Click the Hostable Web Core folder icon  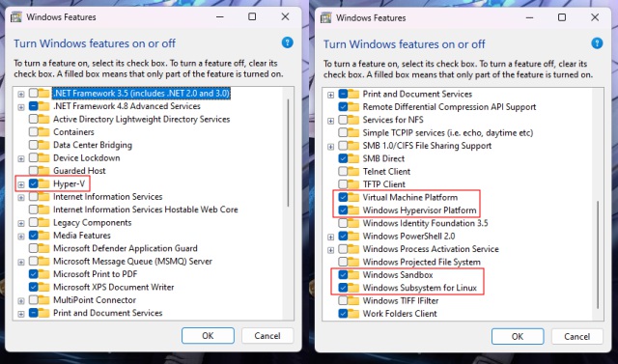43,210
